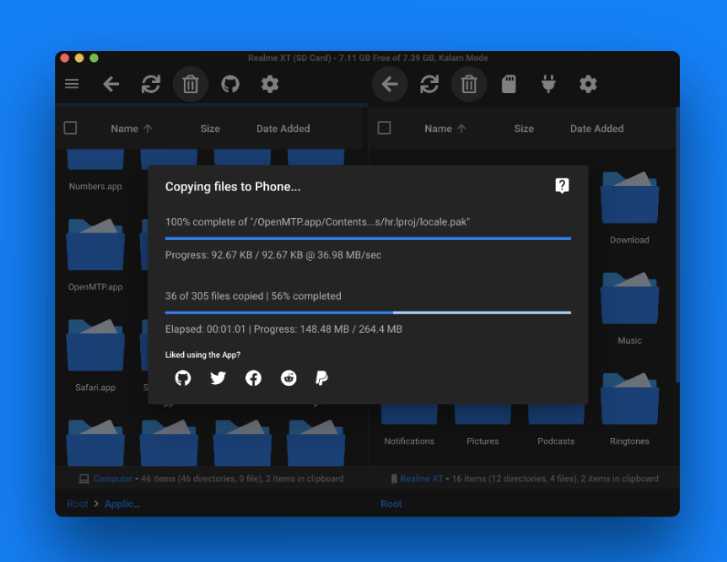Click Root breadcrumb in phone pane
This screenshot has width=727, height=562.
pos(391,504)
